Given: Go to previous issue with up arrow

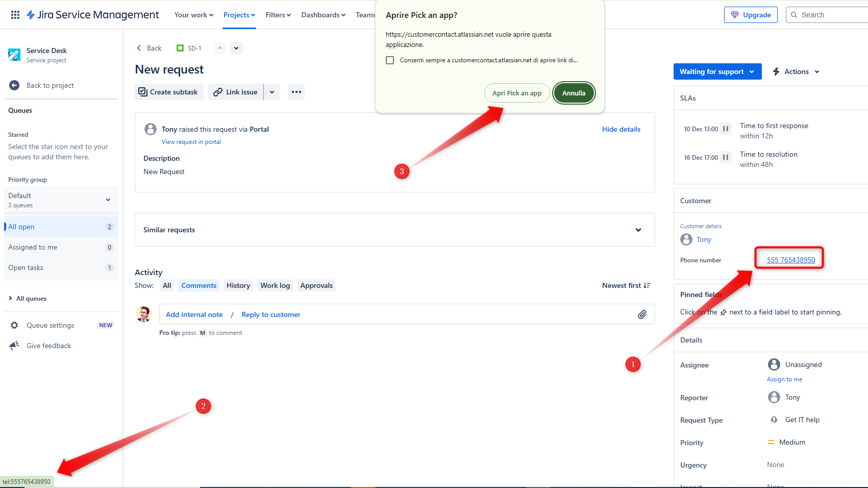Looking at the screenshot, I should click(220, 48).
